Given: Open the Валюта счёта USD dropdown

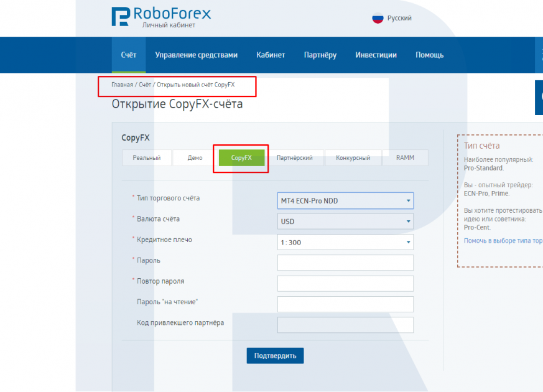Looking at the screenshot, I should click(x=345, y=222).
